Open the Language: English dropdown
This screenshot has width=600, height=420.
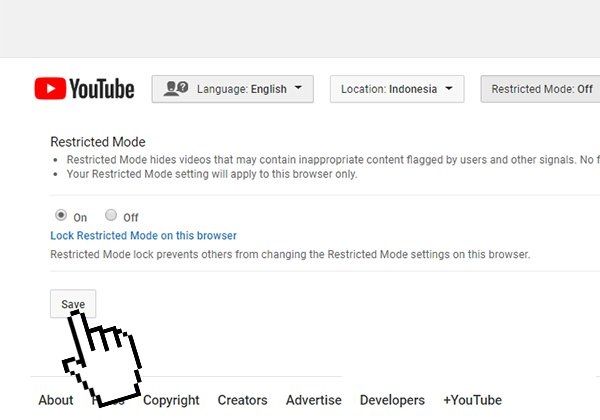[x=233, y=89]
